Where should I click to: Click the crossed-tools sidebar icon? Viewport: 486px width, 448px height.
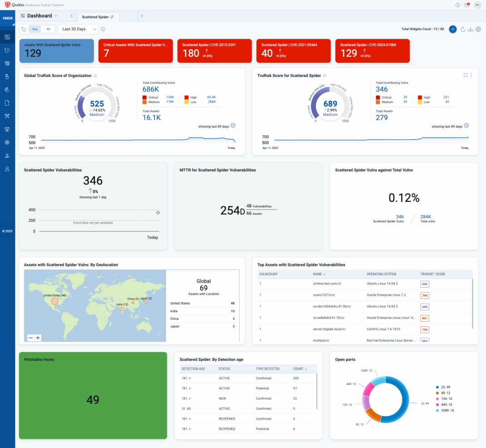[7, 116]
